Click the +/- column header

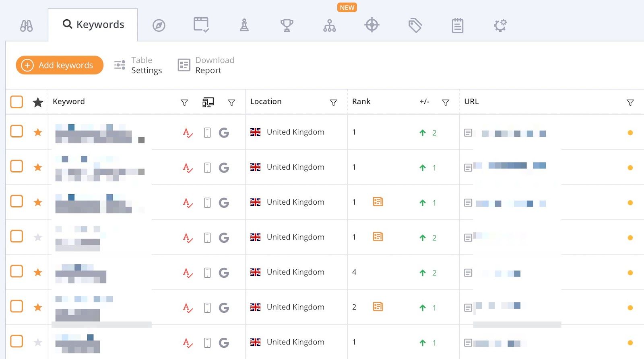424,101
